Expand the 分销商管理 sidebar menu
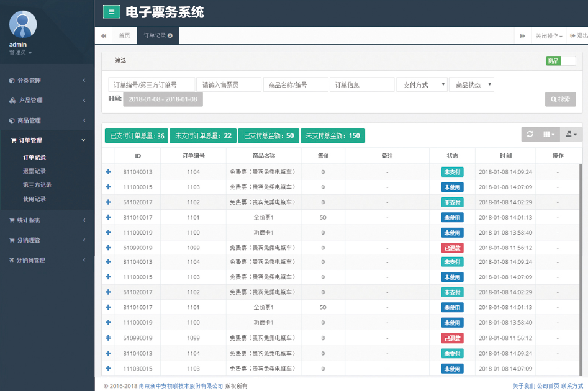The height and width of the screenshot is (391, 588). click(47, 260)
